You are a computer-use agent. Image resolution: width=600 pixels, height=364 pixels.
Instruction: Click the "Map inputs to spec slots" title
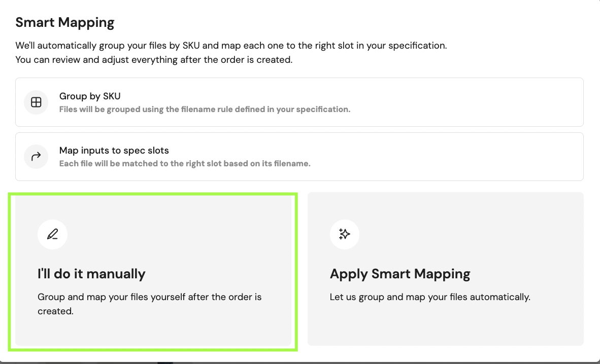click(x=114, y=150)
